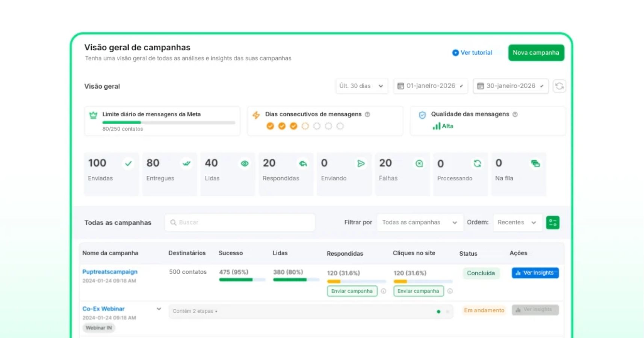Click Enviar campanha under Cliques no site

pos(418,291)
